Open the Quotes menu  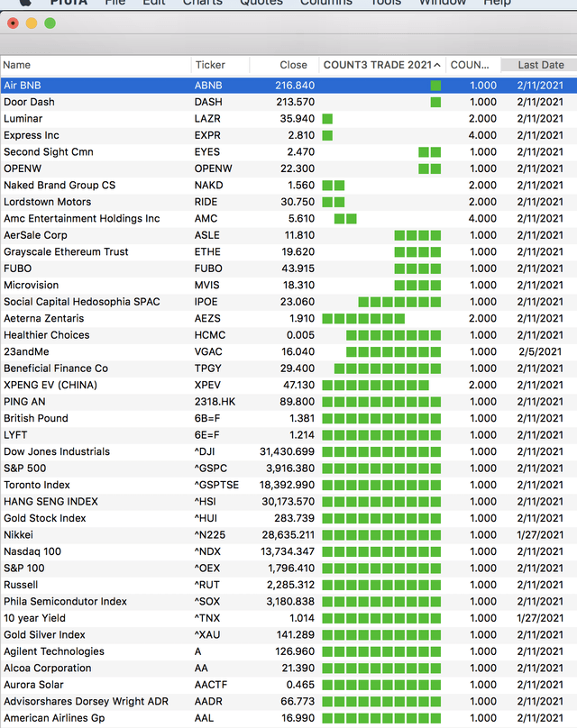click(x=261, y=3)
